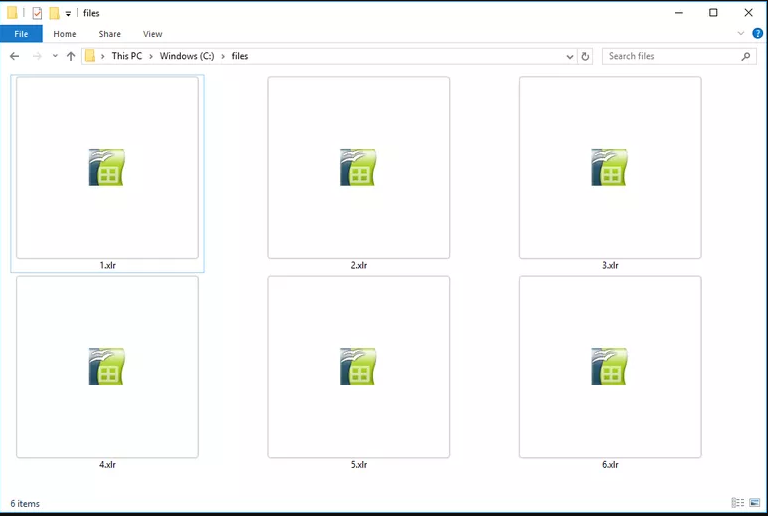768x516 pixels.
Task: Click the 6.xlr file name label
Action: (610, 464)
